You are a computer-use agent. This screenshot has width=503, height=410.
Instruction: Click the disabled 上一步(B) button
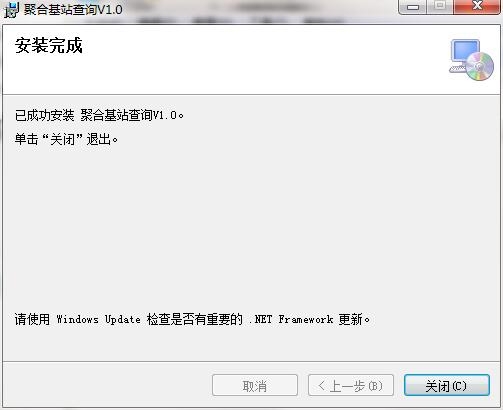(351, 386)
